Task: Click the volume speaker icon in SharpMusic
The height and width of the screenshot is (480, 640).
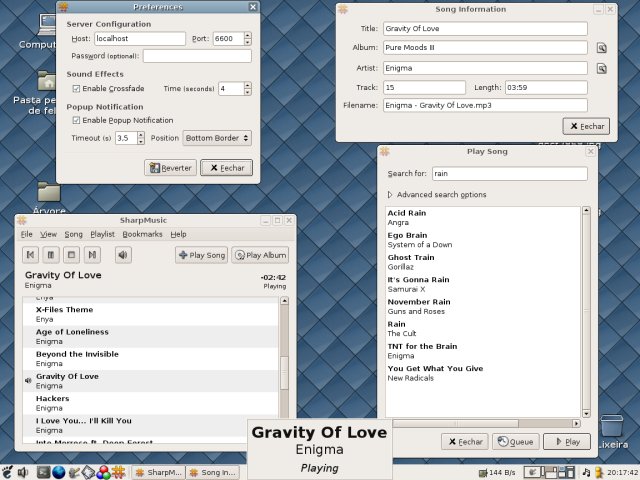Action: point(123,255)
